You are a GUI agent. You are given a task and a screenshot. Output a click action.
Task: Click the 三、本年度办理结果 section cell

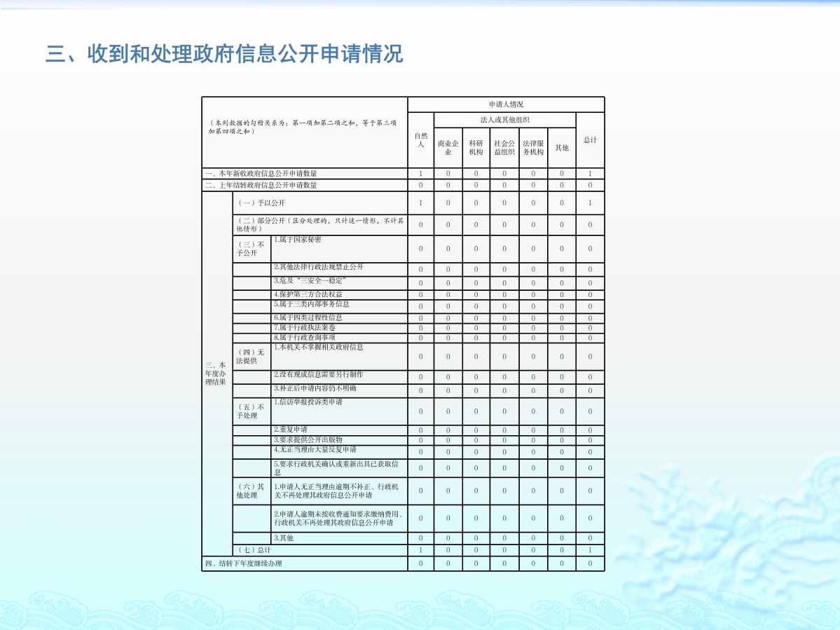(217, 374)
